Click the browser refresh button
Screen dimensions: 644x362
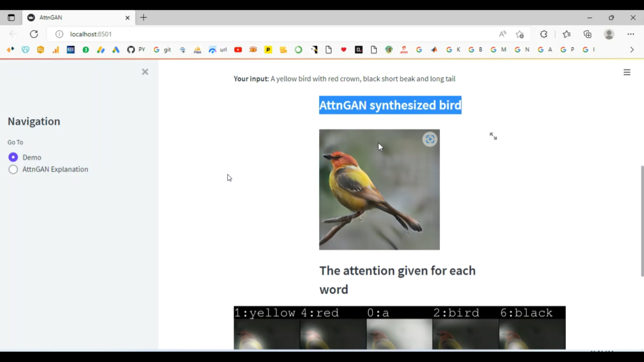tap(34, 34)
